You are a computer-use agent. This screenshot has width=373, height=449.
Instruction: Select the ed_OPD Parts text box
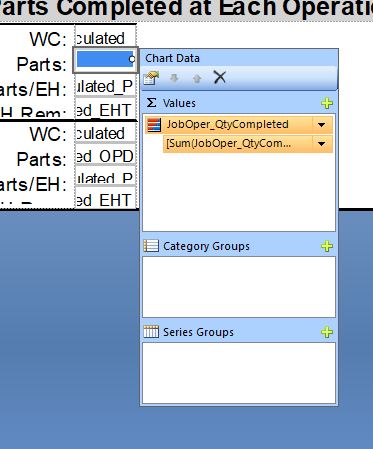coord(105,156)
